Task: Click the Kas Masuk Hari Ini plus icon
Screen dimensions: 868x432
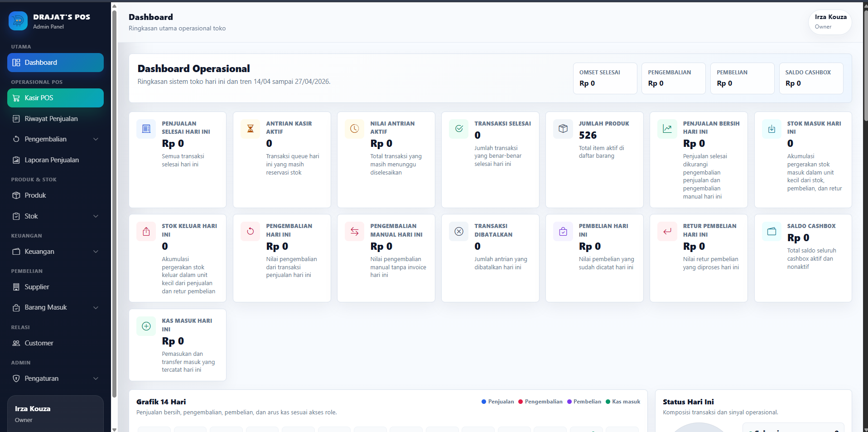Action: coord(146,326)
